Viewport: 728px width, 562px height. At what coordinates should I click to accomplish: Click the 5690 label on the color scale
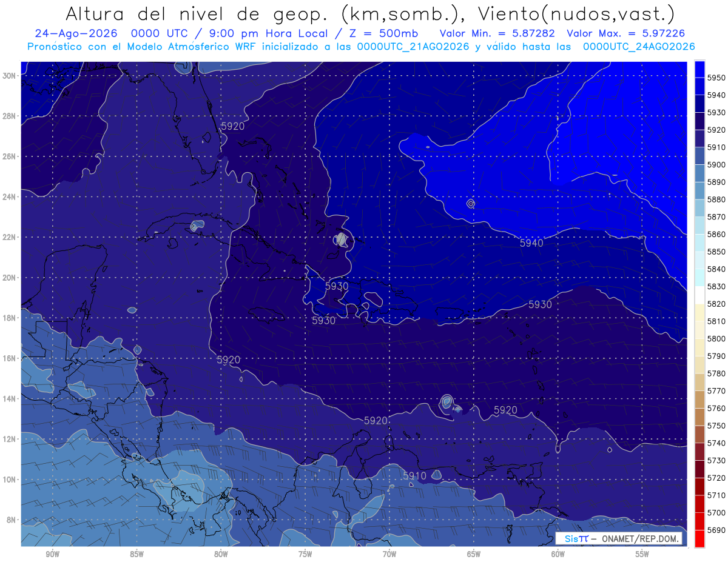tap(716, 530)
